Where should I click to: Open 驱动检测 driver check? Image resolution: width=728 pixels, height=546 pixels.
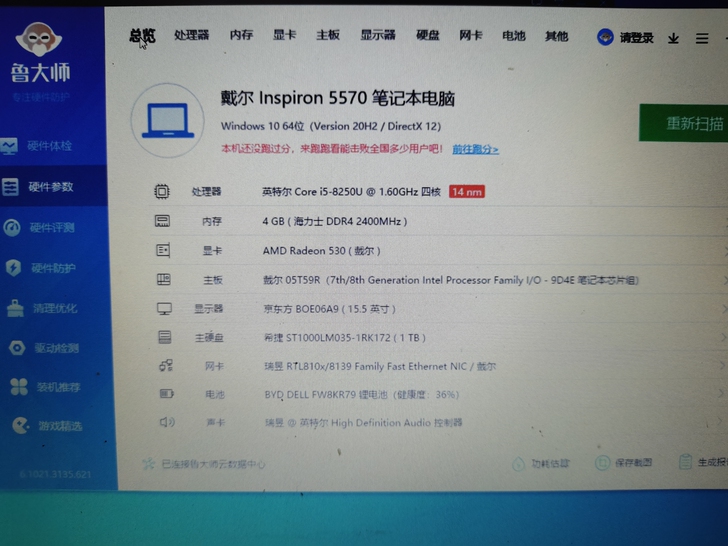[55, 348]
